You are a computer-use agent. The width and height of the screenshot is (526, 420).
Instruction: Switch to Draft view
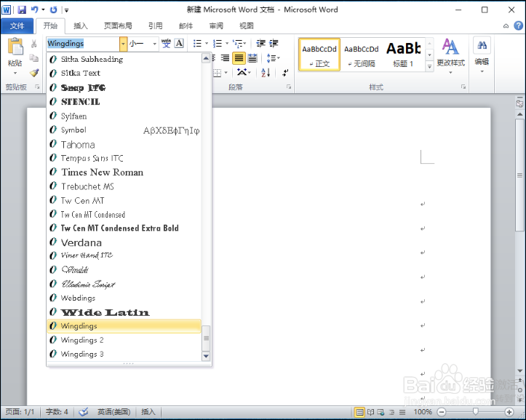(402, 412)
